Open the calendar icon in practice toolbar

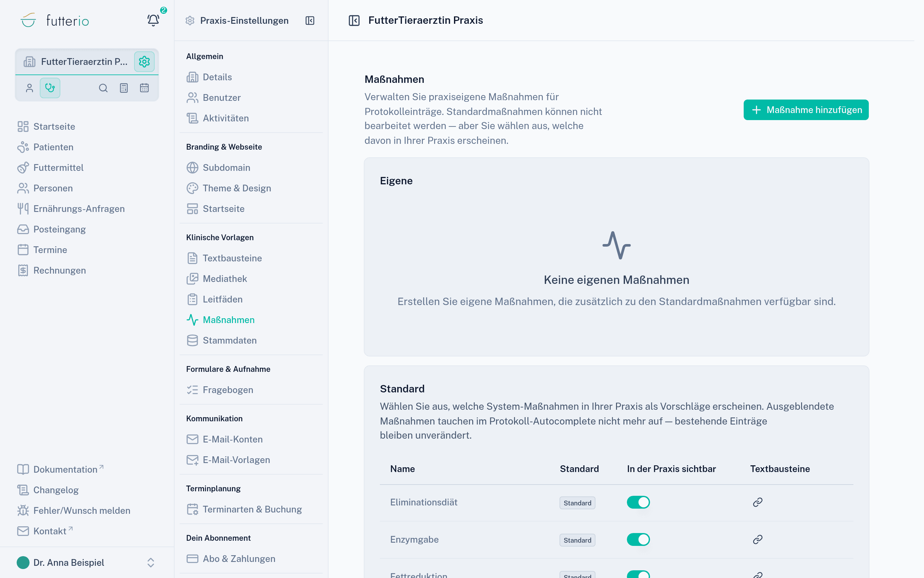(144, 88)
